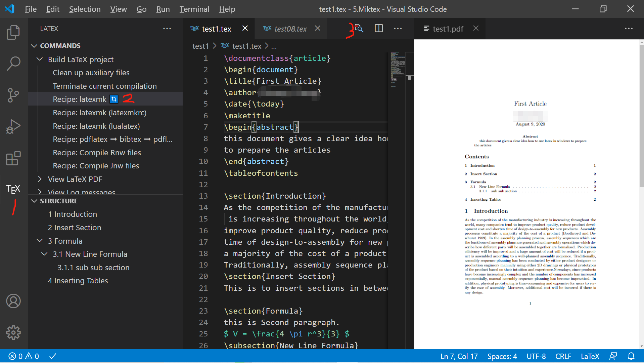Show errors and warnings from the status bar
644x363 pixels.
point(24,356)
